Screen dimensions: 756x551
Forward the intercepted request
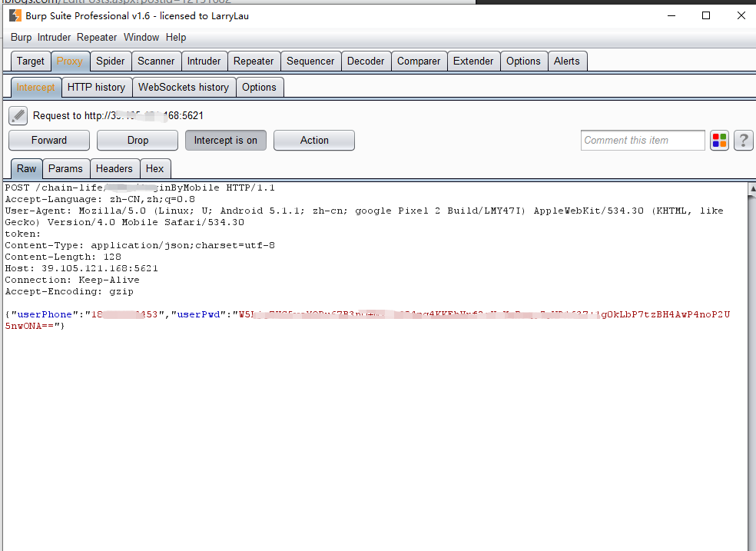49,141
